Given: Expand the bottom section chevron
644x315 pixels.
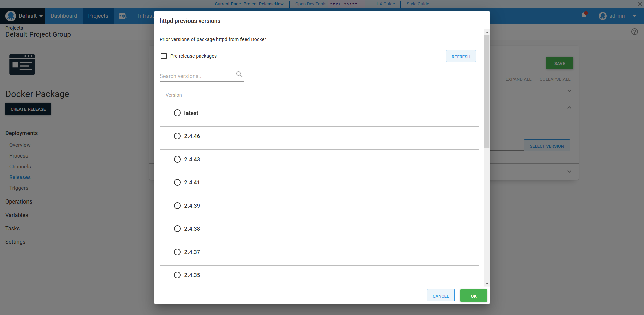Looking at the screenshot, I should point(569,171).
